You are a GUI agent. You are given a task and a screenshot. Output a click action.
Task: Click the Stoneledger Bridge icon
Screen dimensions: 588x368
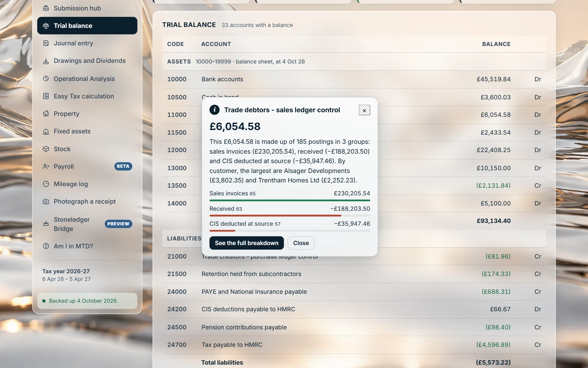click(x=46, y=224)
